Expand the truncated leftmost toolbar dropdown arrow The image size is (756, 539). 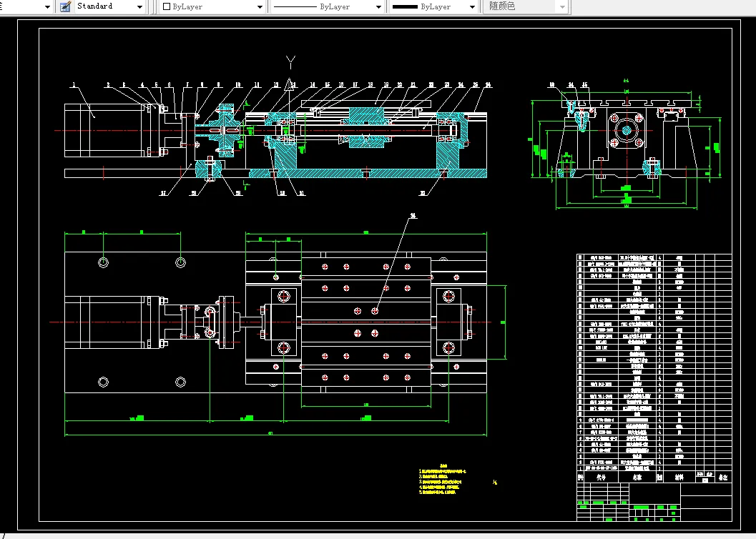coord(47,6)
